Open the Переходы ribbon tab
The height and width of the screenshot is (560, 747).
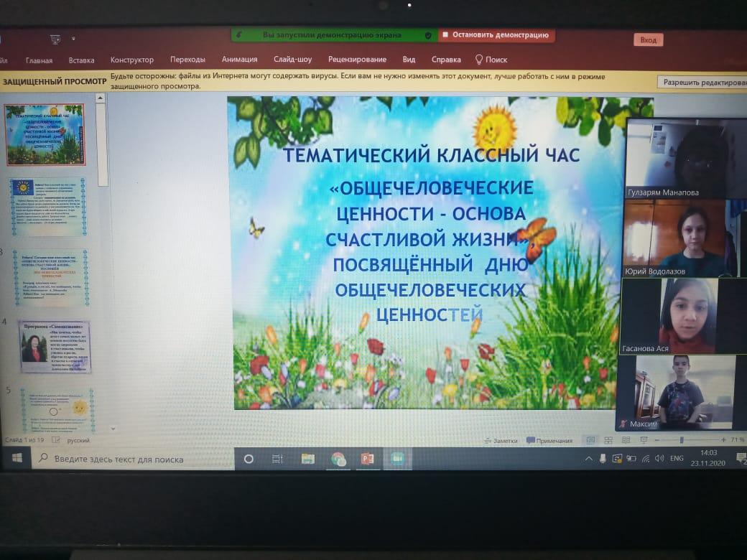pos(187,60)
